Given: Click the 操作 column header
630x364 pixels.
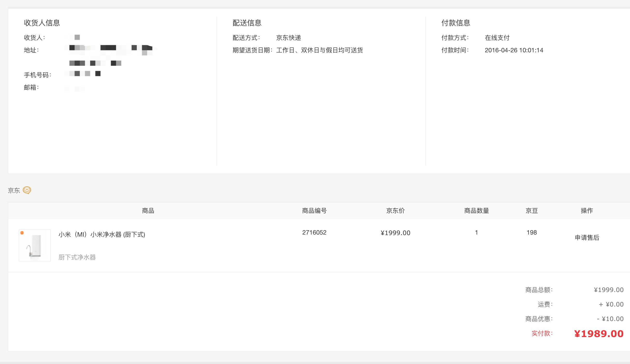Looking at the screenshot, I should pyautogui.click(x=587, y=211).
